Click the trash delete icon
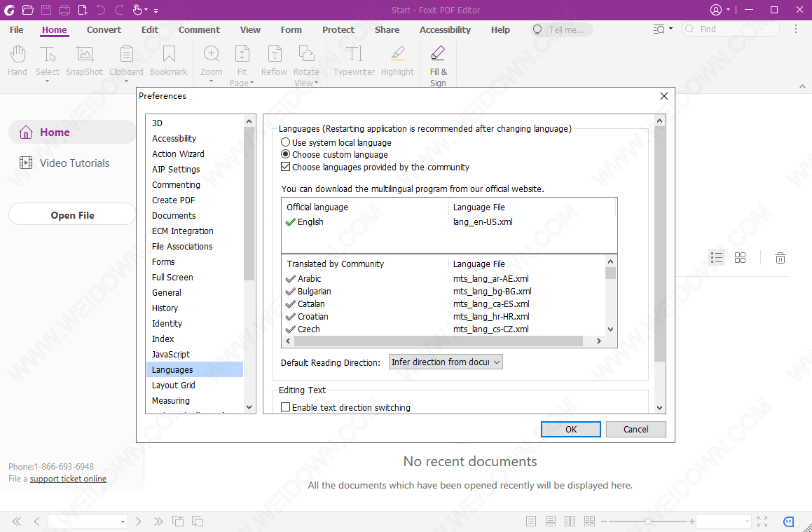The image size is (812, 532). (780, 257)
